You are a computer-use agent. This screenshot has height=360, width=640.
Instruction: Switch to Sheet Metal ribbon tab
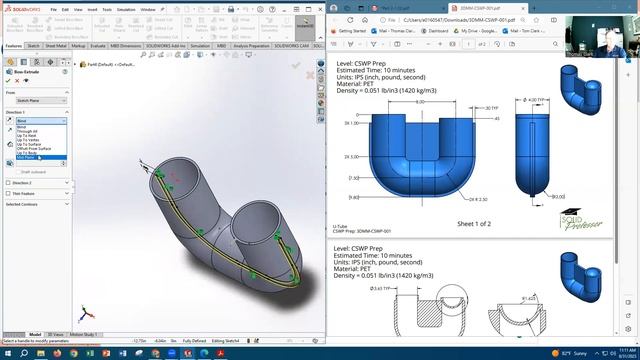(56, 46)
